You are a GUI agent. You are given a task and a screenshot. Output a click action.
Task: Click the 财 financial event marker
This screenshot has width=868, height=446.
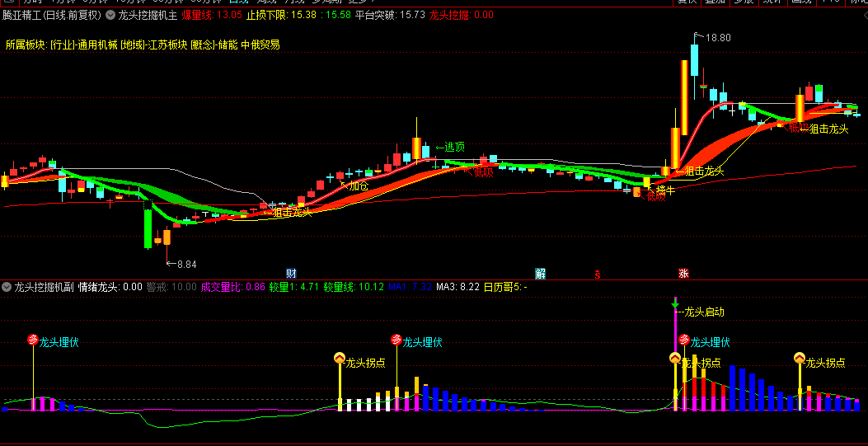pyautogui.click(x=291, y=274)
